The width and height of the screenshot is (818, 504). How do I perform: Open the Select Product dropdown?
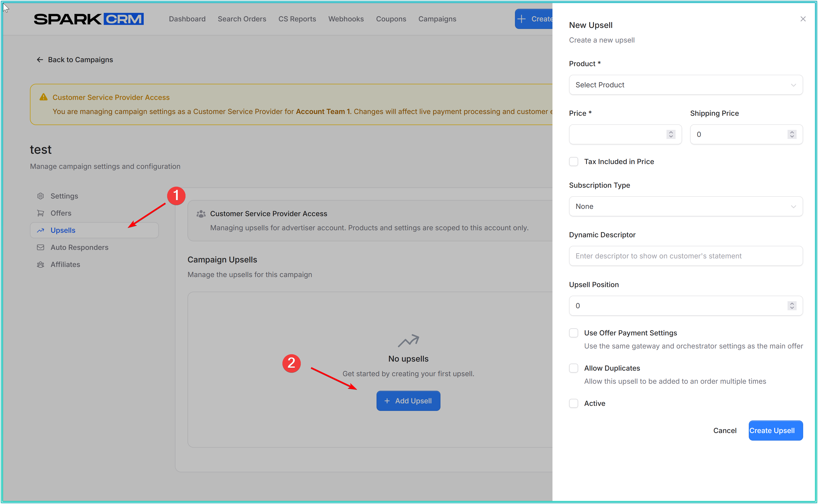pos(685,85)
